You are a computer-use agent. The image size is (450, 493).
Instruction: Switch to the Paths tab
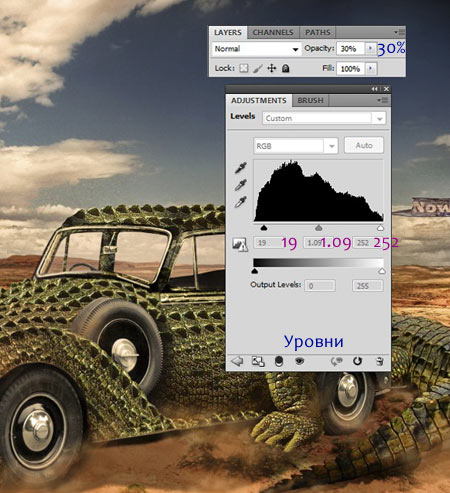[318, 33]
